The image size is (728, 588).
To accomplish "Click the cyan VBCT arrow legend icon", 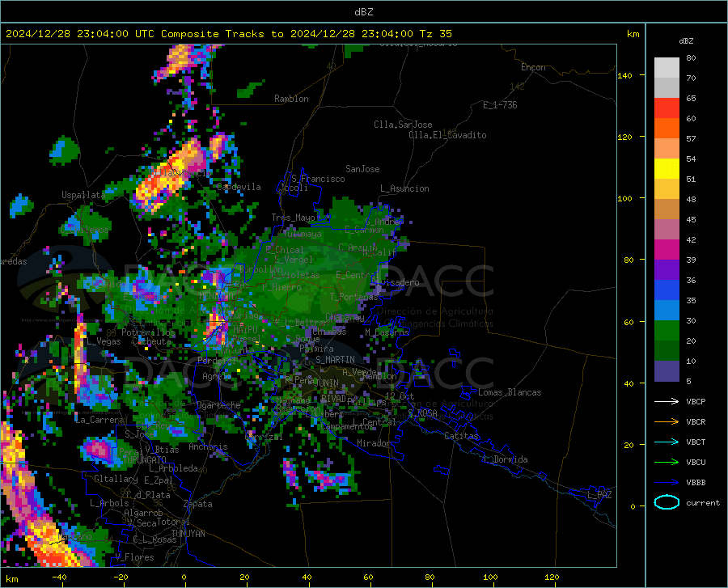I will [x=667, y=442].
